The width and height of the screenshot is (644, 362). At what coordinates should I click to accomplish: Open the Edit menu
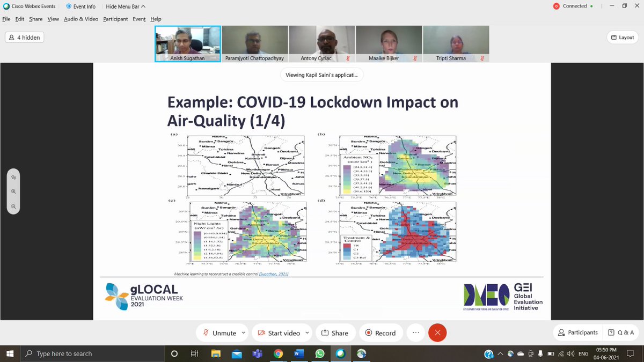(19, 19)
